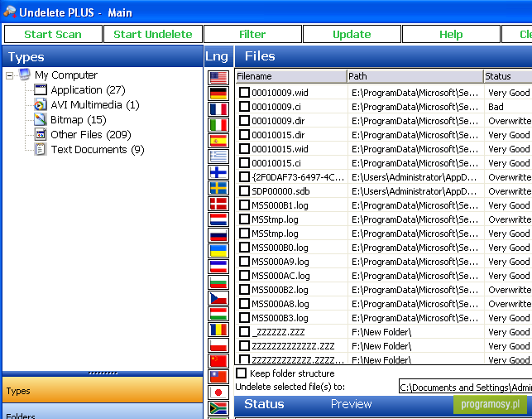The height and width of the screenshot is (419, 532).
Task: Pick the Hungarian flag language
Action: (218, 314)
